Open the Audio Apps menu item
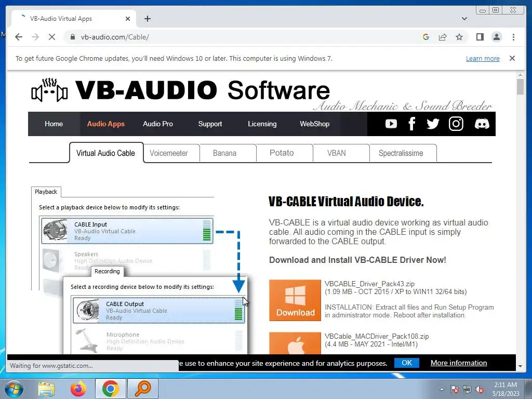 pos(106,124)
